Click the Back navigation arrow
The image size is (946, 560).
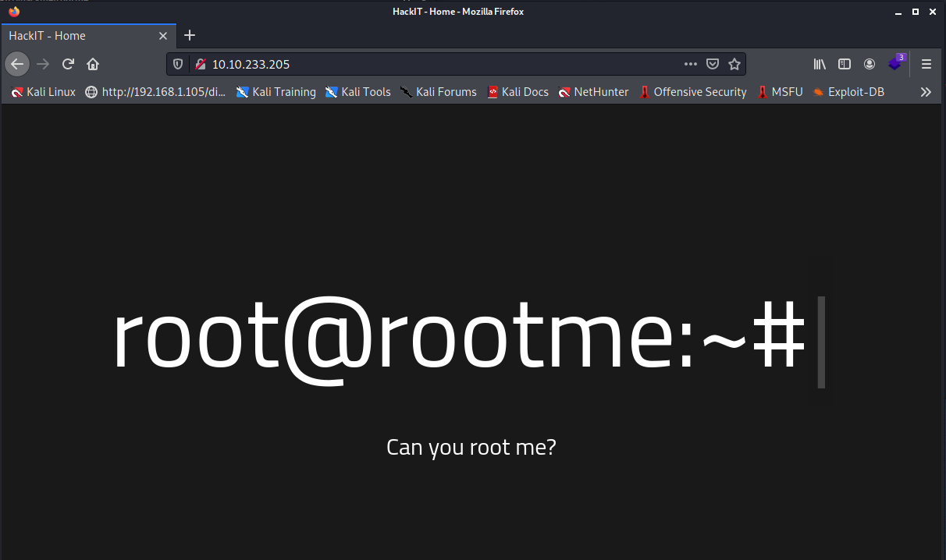pyautogui.click(x=17, y=64)
